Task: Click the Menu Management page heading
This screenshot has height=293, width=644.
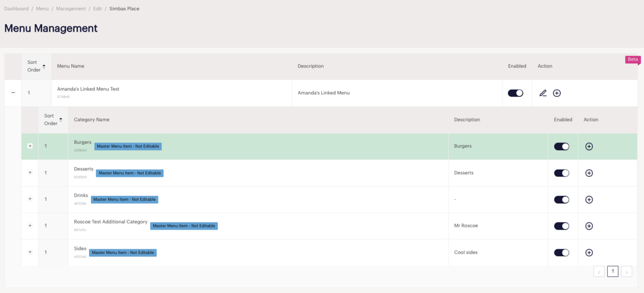Action: (x=51, y=28)
